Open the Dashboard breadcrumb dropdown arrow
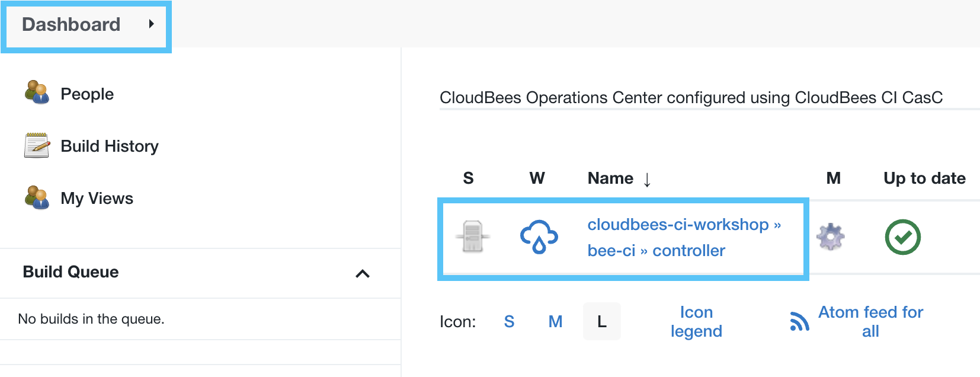980x377 pixels. (152, 24)
